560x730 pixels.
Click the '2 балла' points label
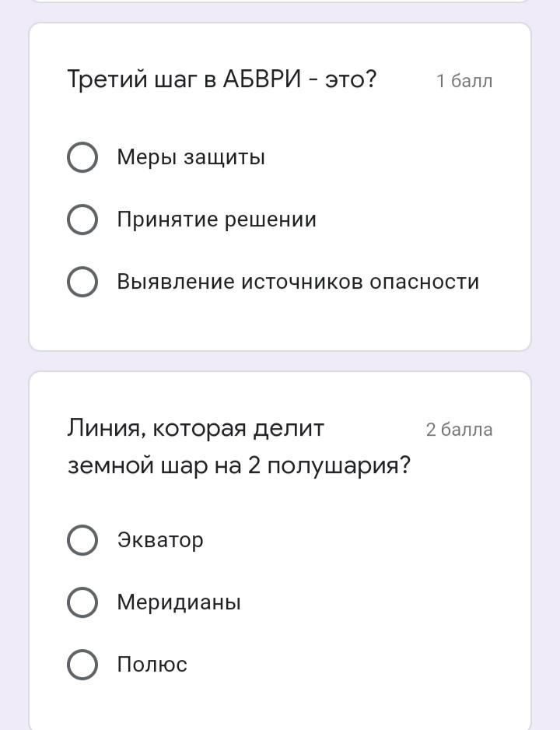(x=459, y=430)
